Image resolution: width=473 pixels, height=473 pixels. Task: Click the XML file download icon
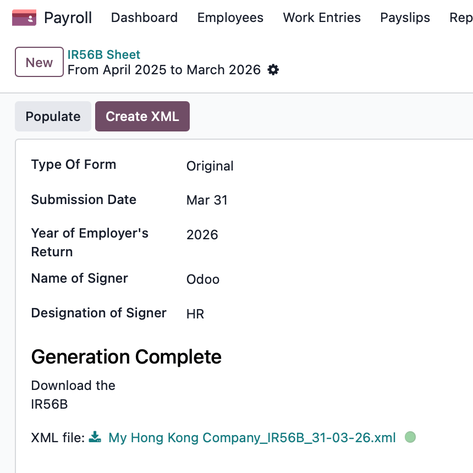point(95,437)
